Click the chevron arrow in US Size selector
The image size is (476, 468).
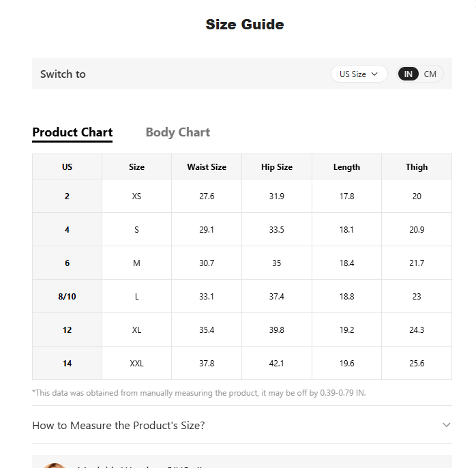374,74
